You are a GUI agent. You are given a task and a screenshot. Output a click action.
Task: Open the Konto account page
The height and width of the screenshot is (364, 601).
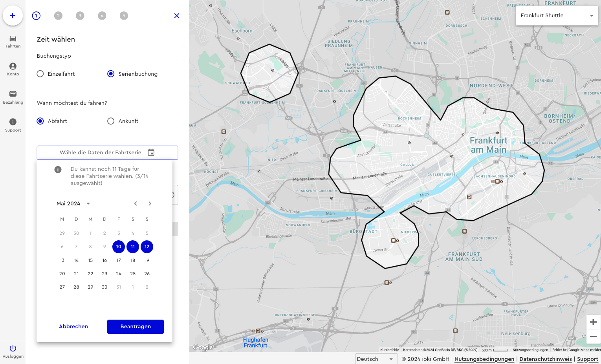pos(13,69)
